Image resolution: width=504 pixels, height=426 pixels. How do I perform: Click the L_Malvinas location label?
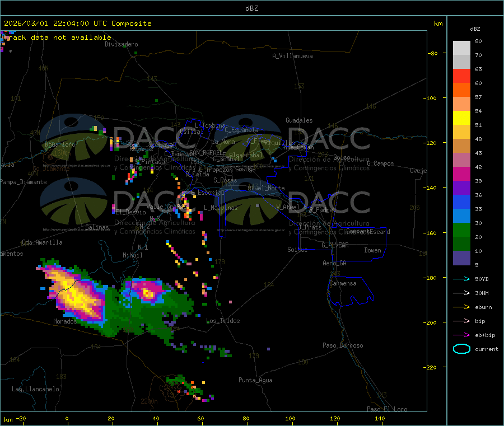click(221, 208)
